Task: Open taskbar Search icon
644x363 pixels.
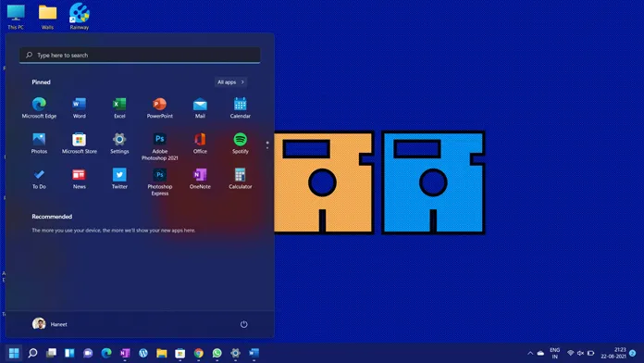Action: coord(32,353)
